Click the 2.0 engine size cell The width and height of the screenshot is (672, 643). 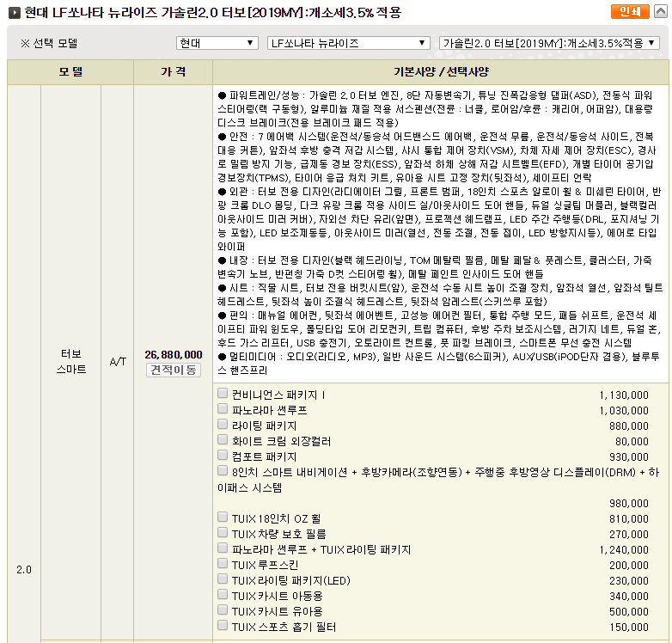[24, 570]
